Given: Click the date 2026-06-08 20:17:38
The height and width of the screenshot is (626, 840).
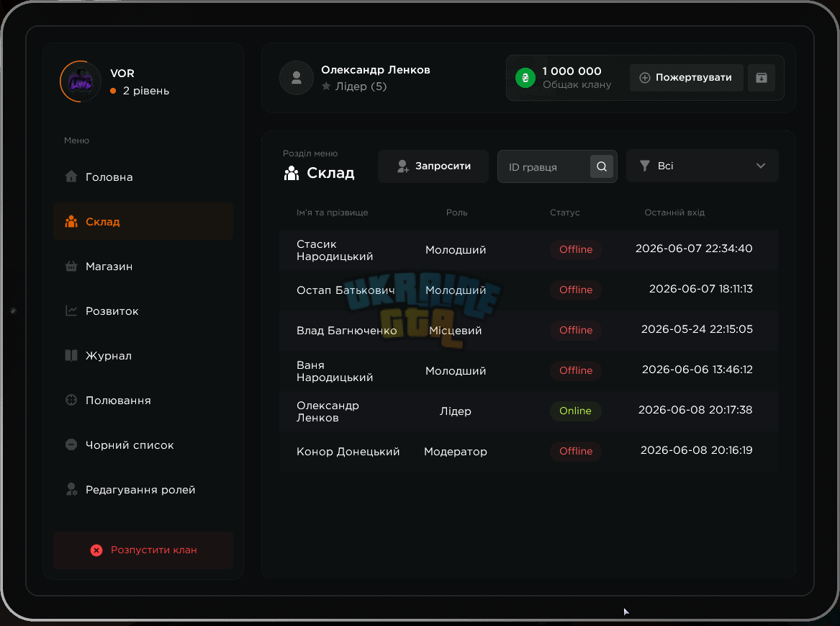Looking at the screenshot, I should (695, 410).
